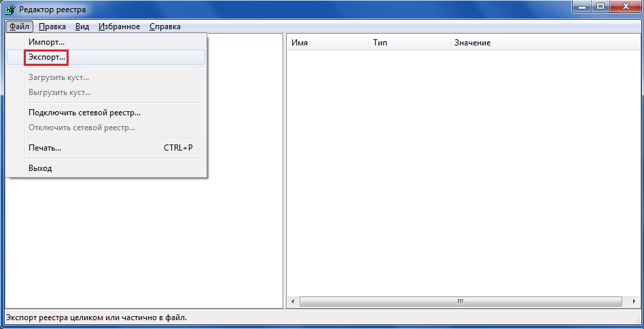Click the horizontal scrollbar left arrow

click(x=293, y=301)
